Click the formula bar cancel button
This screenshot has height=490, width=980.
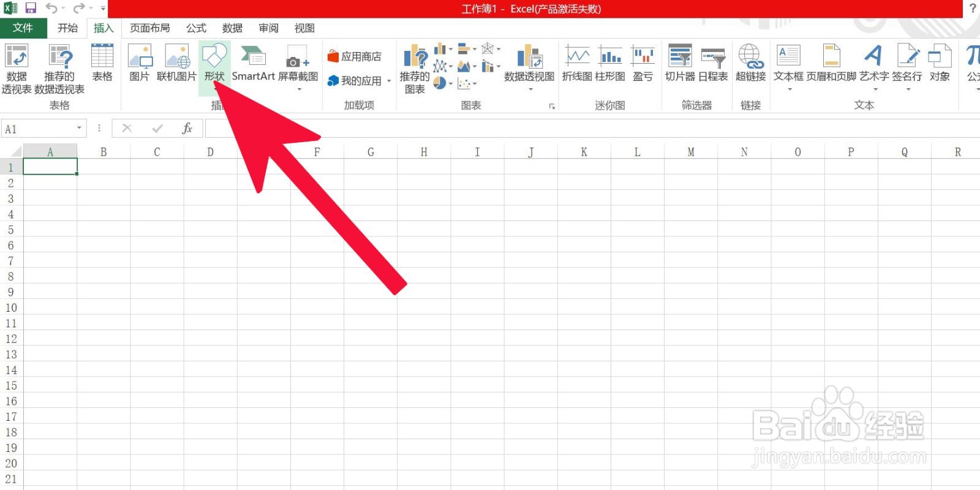coord(127,128)
